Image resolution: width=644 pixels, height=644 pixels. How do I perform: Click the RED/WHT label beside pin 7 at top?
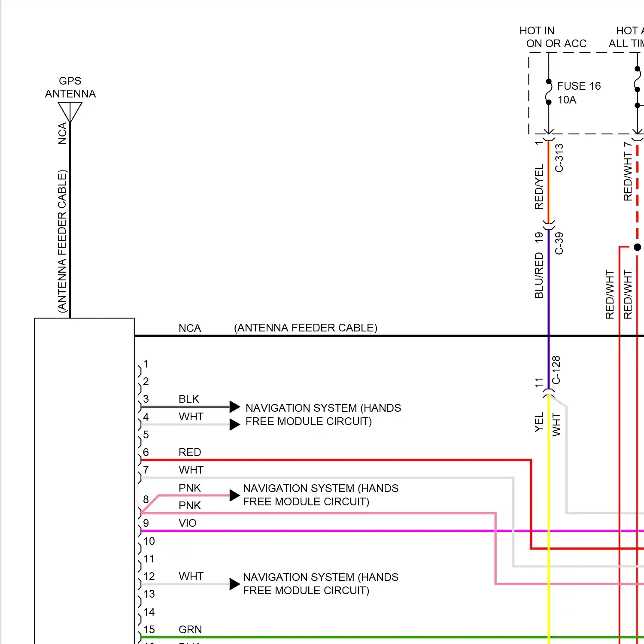[628, 176]
